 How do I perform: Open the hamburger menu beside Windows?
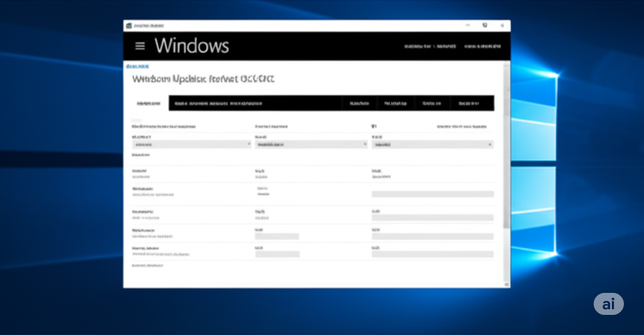pyautogui.click(x=140, y=46)
